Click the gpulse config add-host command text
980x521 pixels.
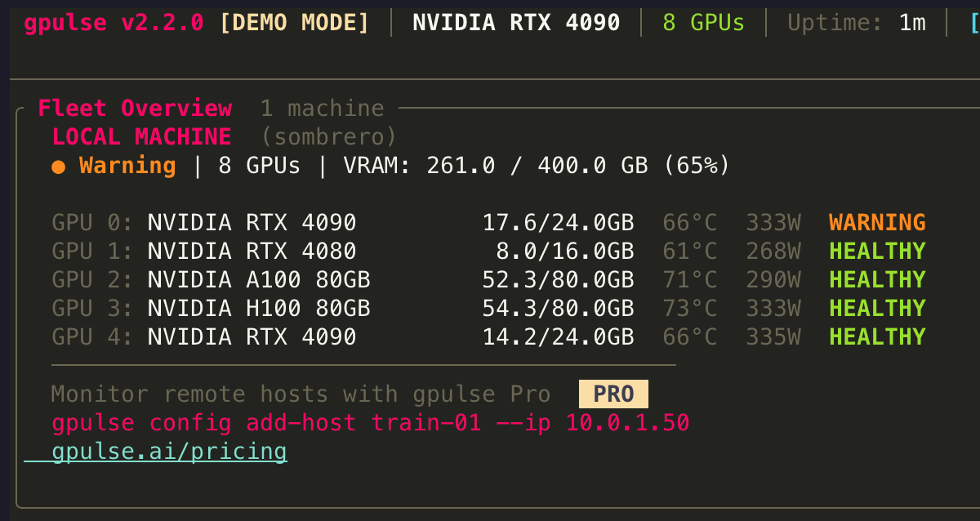point(370,423)
